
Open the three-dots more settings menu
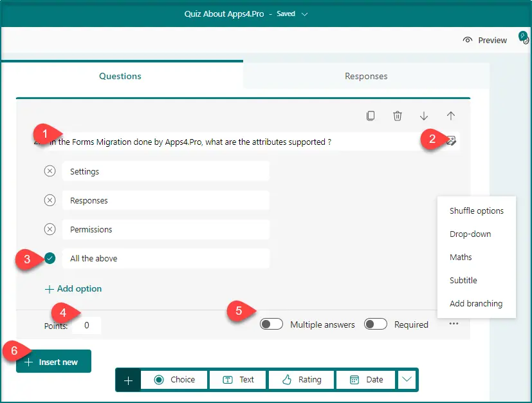coord(454,324)
